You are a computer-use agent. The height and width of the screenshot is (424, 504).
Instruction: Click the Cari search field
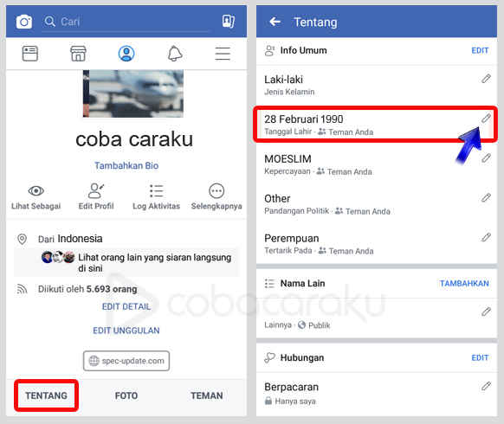[126, 22]
